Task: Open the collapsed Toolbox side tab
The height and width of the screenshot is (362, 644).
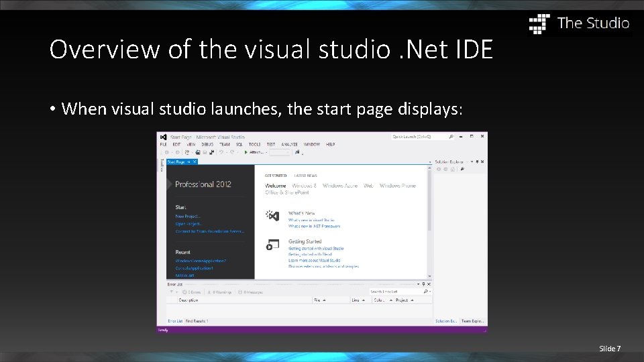Action: [x=162, y=165]
